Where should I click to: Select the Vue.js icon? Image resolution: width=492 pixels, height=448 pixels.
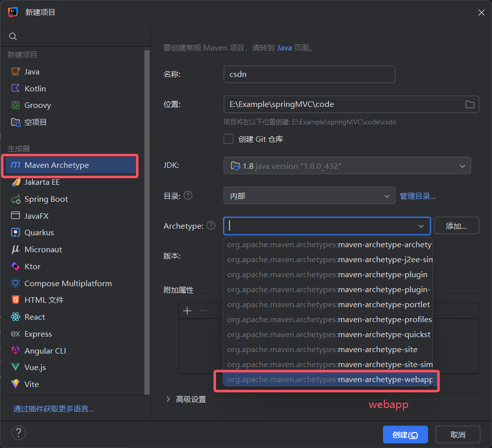click(15, 367)
